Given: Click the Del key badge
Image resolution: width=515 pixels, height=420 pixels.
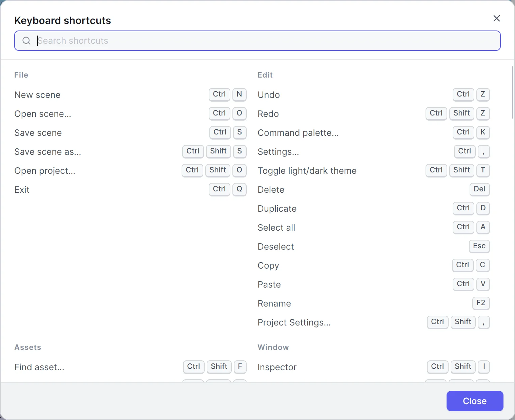Looking at the screenshot, I should (479, 189).
